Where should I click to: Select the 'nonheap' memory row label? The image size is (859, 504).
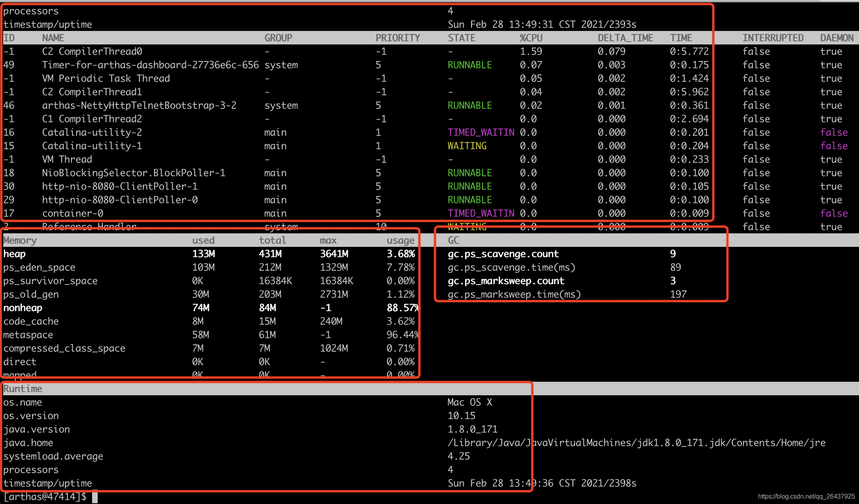pyautogui.click(x=23, y=308)
